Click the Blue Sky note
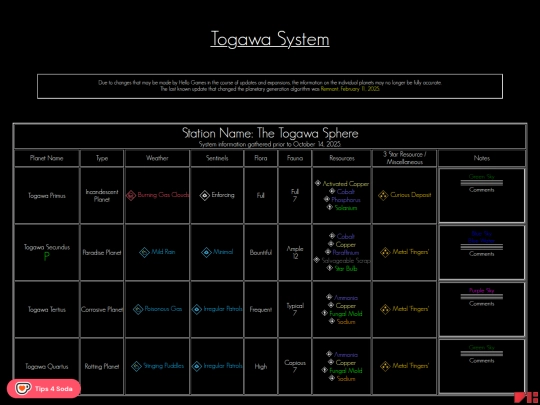Image resolution: width=540 pixels, height=405 pixels. click(x=481, y=233)
